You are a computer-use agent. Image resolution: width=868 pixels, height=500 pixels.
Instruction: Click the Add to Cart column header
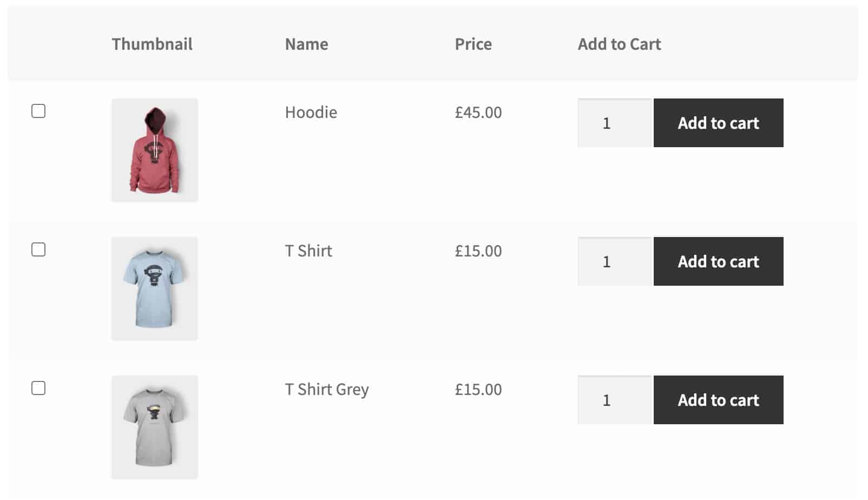[x=620, y=44]
